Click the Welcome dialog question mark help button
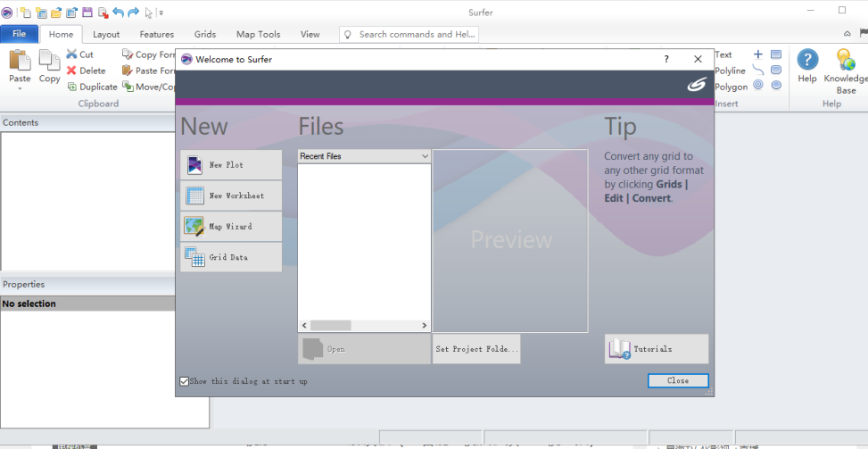The image size is (868, 449). [666, 59]
